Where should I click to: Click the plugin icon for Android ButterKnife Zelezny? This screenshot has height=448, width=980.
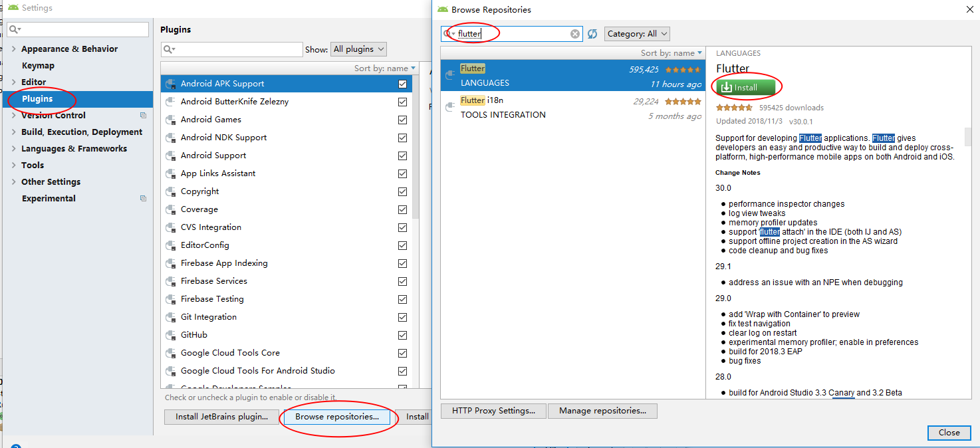click(171, 102)
